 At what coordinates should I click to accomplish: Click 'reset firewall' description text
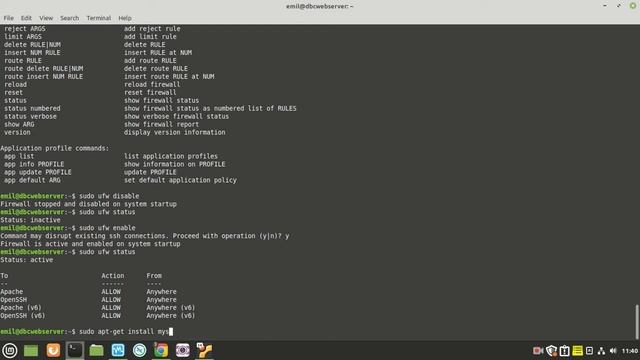[150, 92]
